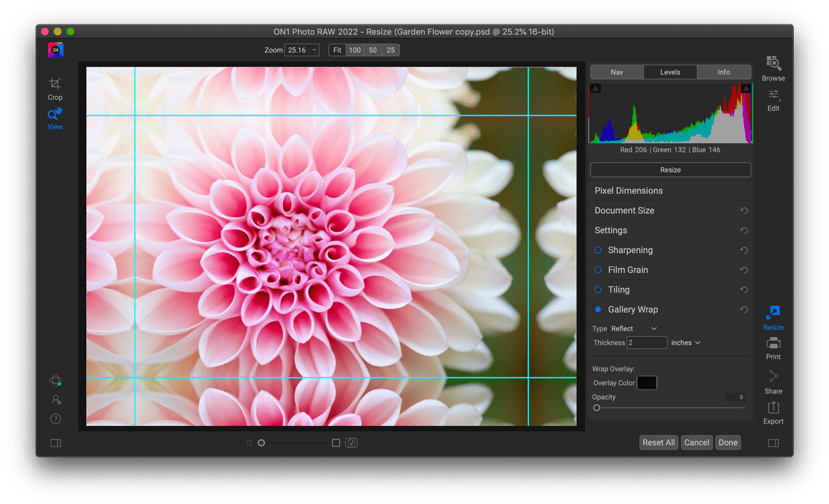The height and width of the screenshot is (504, 829).
Task: Click the small thumbnail size icon
Action: pyautogui.click(x=249, y=443)
